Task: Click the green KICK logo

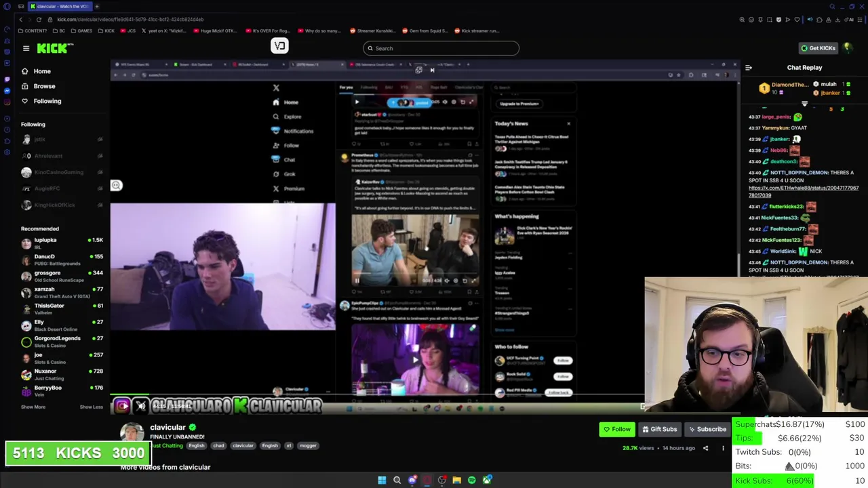Action: coord(55,48)
